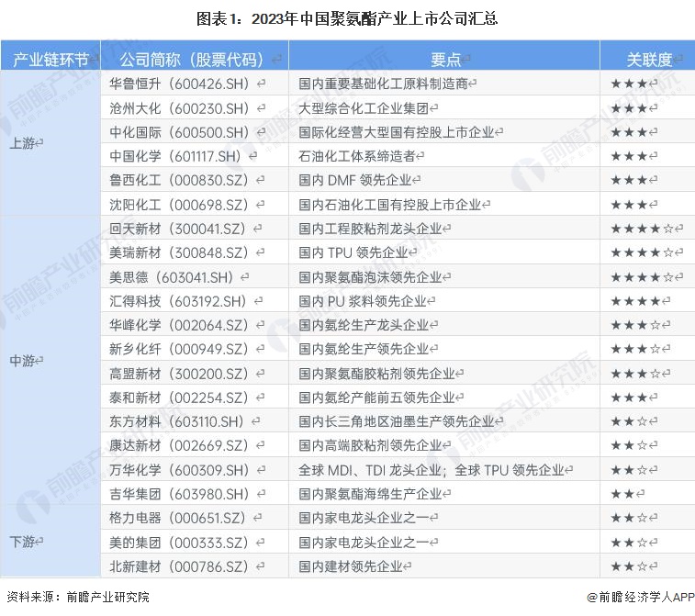The image size is (695, 616).
Task: Click star rating in 华鲁恒升 row
Action: tap(630, 84)
